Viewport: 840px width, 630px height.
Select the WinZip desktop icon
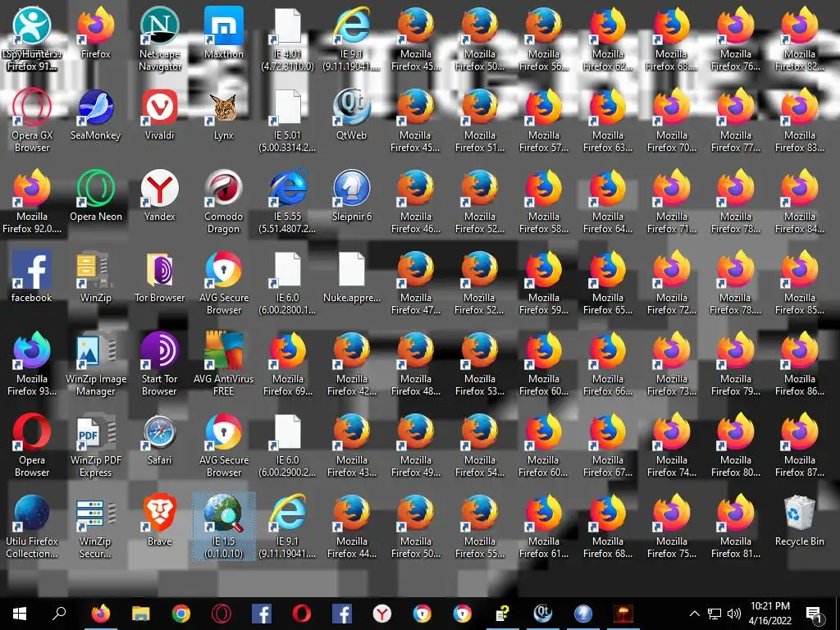coord(95,277)
